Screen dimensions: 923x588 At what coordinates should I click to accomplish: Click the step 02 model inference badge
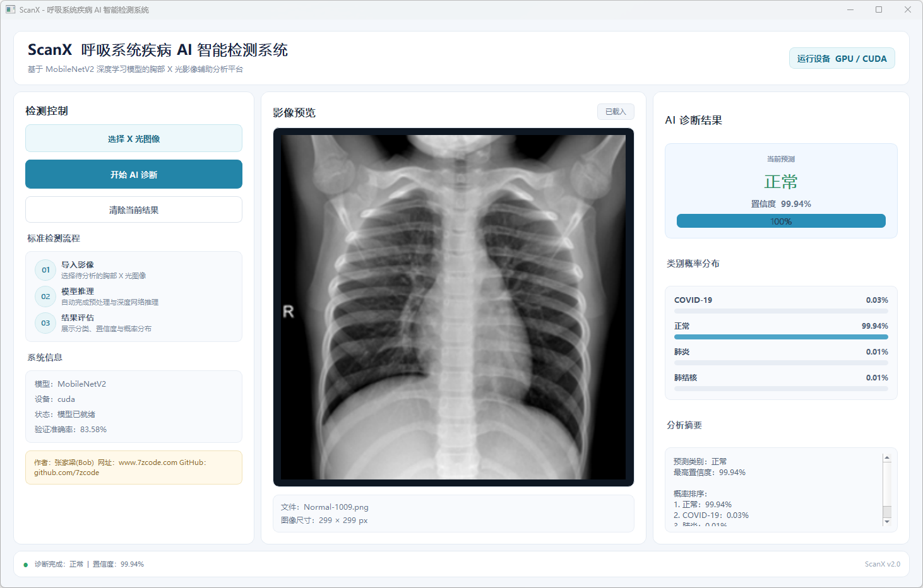click(x=45, y=297)
